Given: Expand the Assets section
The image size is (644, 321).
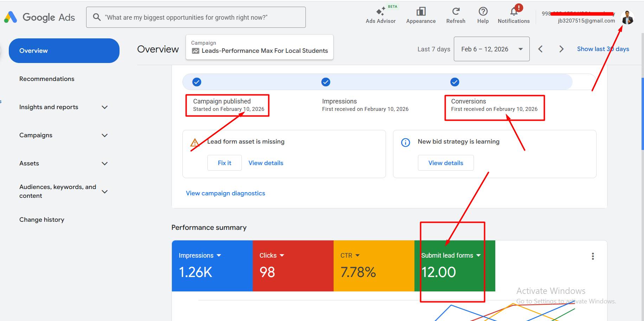Looking at the screenshot, I should click(104, 163).
